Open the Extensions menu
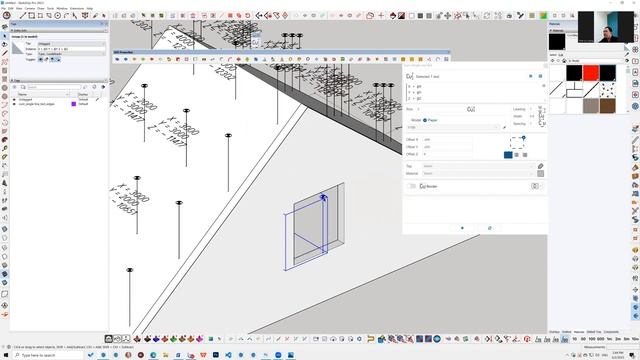The width and height of the screenshot is (640, 360). 77,8
